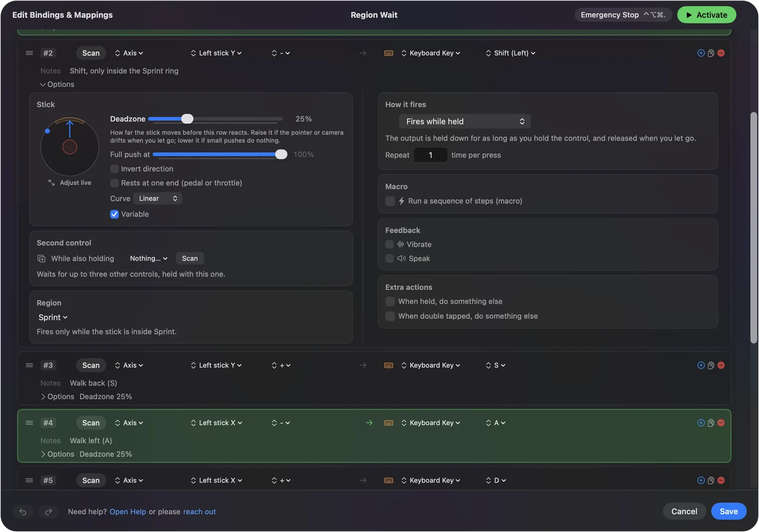The width and height of the screenshot is (759, 532).
Task: Open the Nothing... second control dropdown
Action: point(149,259)
